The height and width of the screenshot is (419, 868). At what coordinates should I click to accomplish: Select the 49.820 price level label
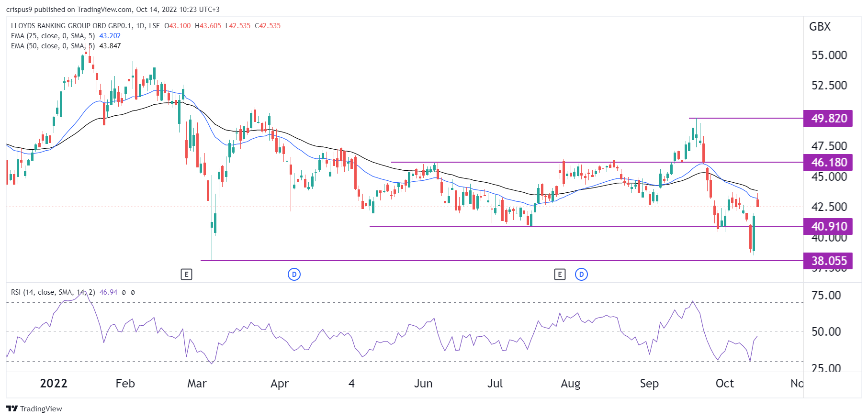point(828,118)
